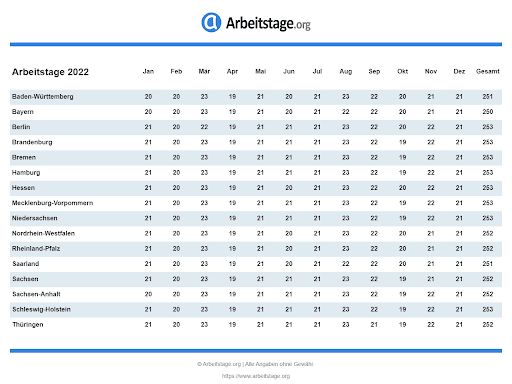Click the Okt column header

click(x=403, y=71)
